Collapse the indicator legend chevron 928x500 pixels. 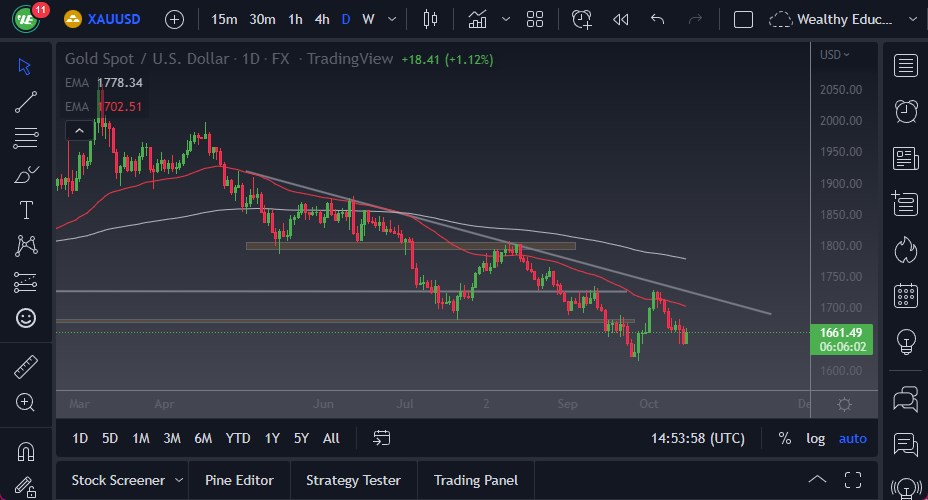coord(77,130)
